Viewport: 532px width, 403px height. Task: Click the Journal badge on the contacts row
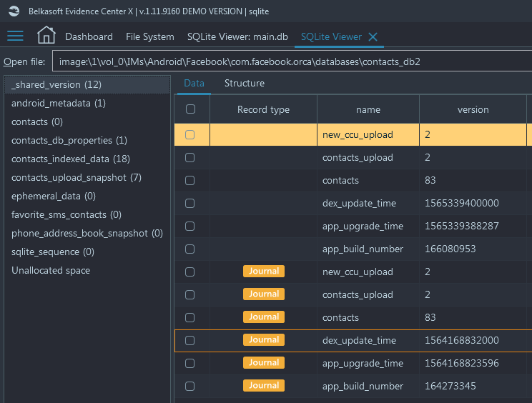(x=264, y=317)
